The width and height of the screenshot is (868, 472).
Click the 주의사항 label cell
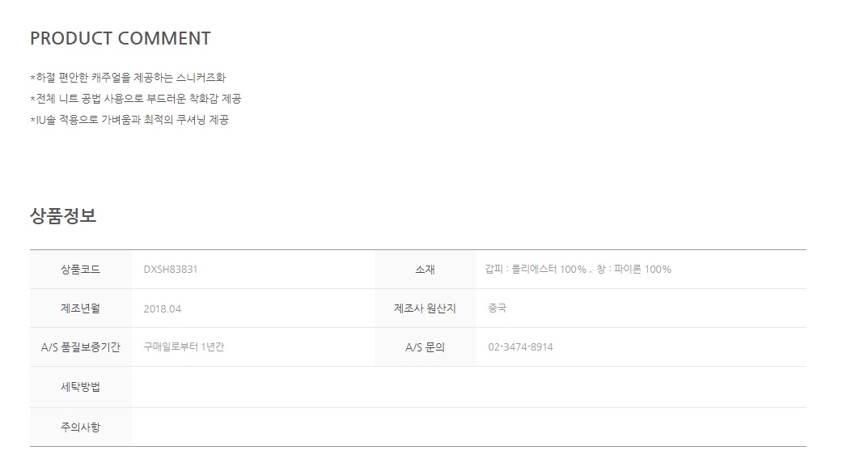click(x=80, y=427)
